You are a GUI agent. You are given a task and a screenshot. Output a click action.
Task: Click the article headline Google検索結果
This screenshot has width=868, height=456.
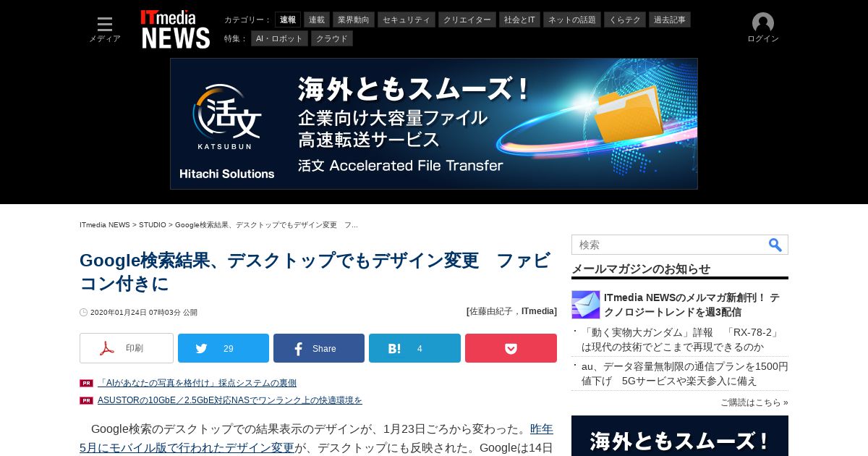(315, 271)
